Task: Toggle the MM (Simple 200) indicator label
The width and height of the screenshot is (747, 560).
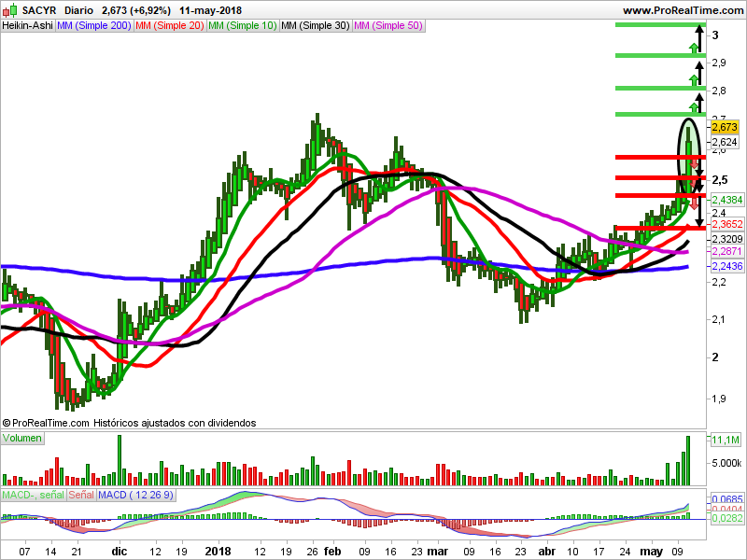Action: pyautogui.click(x=93, y=26)
